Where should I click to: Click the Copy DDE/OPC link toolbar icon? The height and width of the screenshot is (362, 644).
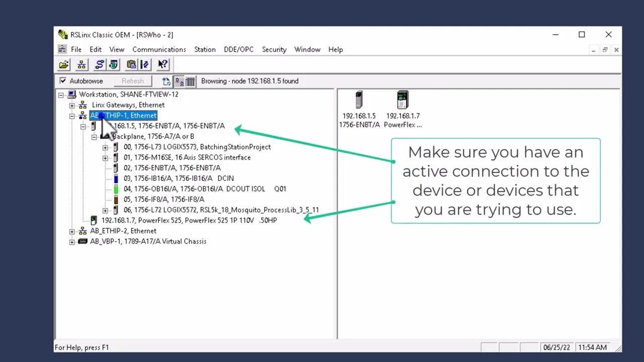[x=131, y=64]
